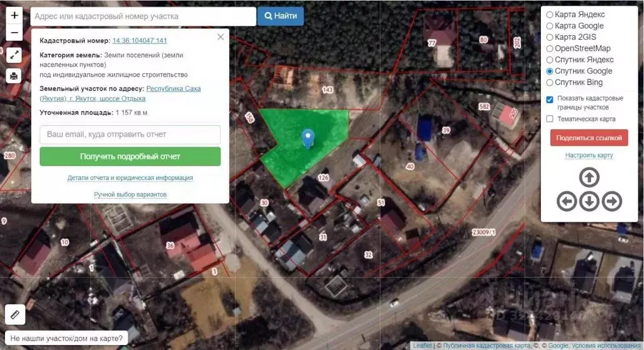The image size is (644, 350).
Task: Uncheck Показать кадастровые границы участков
Action: pyautogui.click(x=550, y=99)
